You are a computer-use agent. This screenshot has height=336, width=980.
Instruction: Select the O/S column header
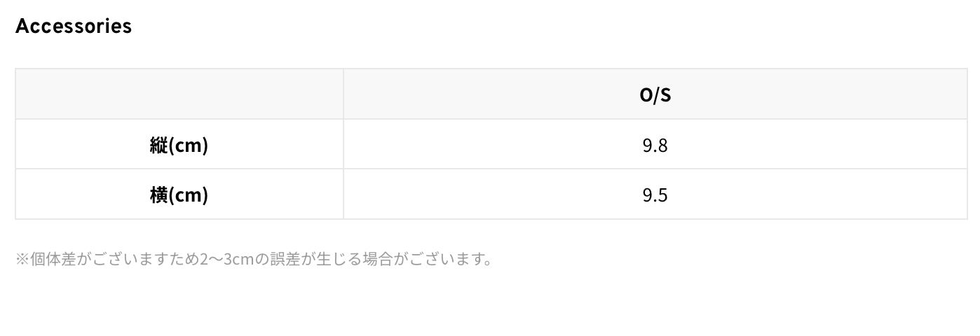[655, 94]
